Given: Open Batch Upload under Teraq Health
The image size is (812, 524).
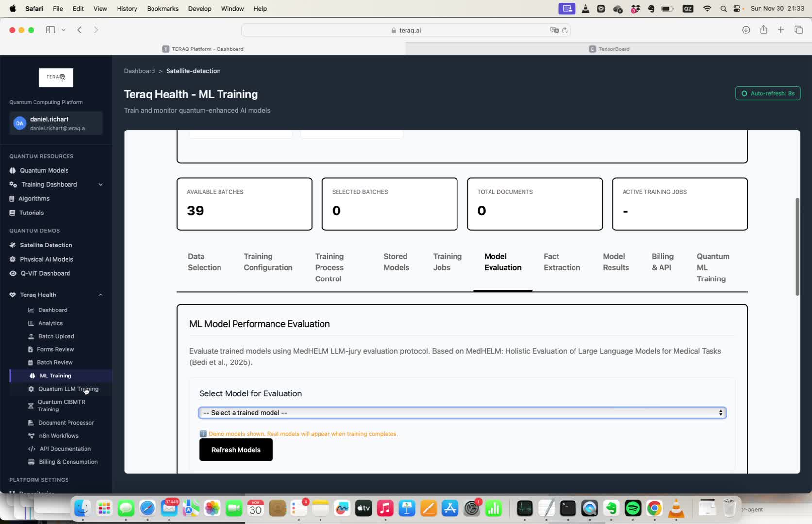Looking at the screenshot, I should pyautogui.click(x=56, y=336).
